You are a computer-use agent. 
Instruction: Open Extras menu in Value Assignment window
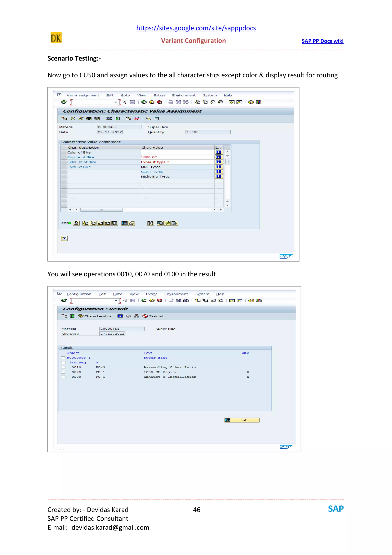[159, 96]
